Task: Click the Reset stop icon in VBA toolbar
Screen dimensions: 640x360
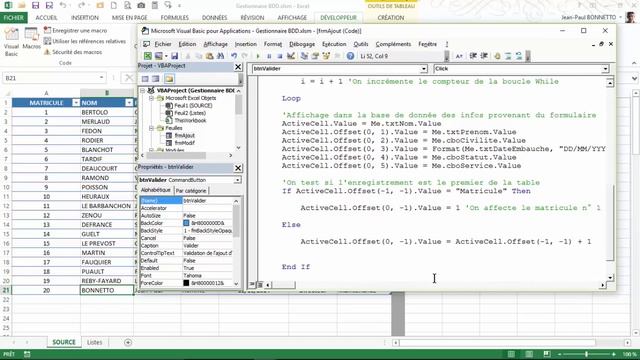Action: pos(280,56)
